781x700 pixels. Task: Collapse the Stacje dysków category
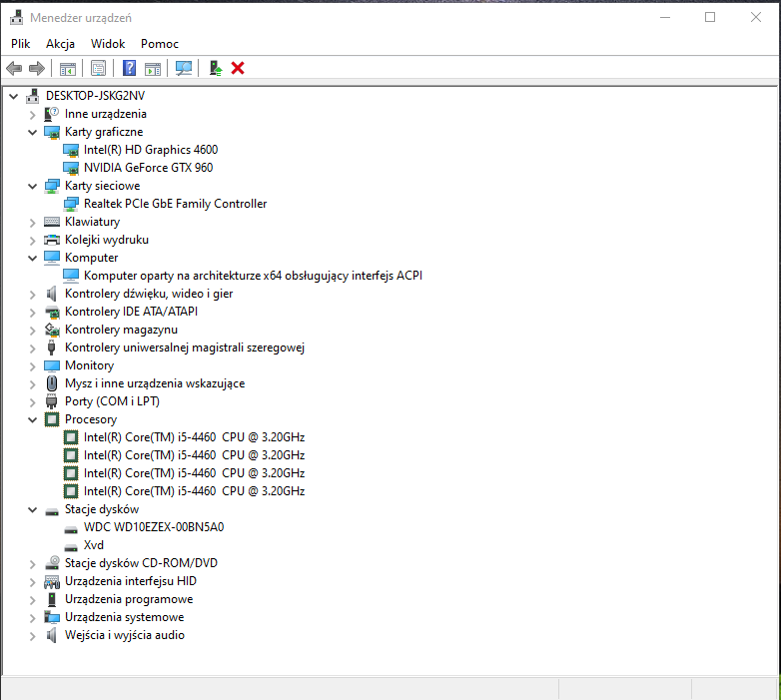coord(32,509)
